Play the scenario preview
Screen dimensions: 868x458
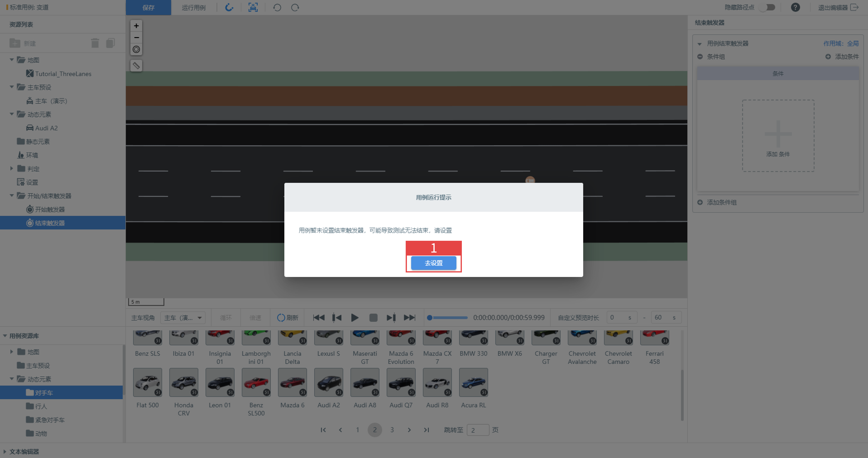pyautogui.click(x=355, y=317)
